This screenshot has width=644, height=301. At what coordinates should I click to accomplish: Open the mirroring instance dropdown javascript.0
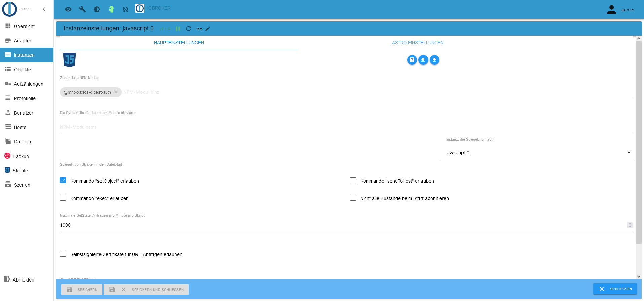tap(539, 153)
